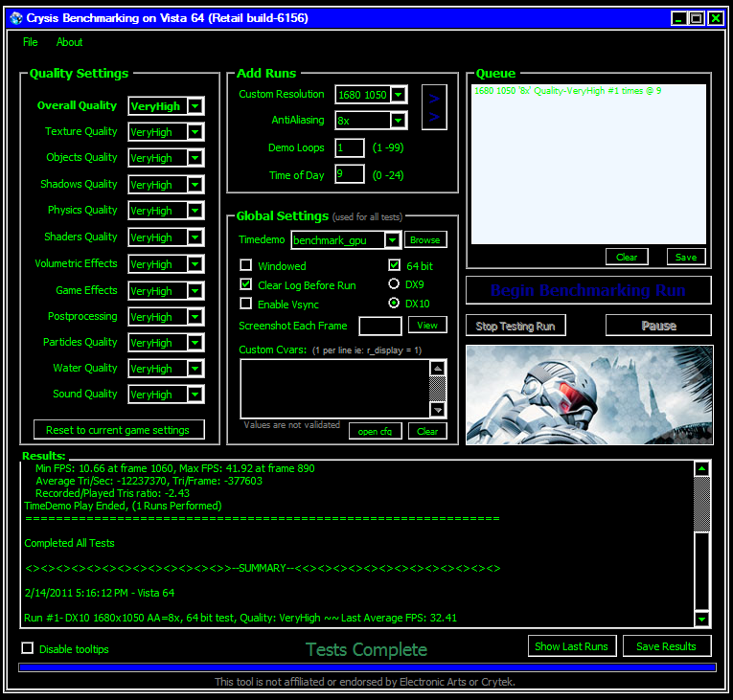Click Results scrollbar up arrow
This screenshot has height=700, width=733.
click(x=701, y=468)
